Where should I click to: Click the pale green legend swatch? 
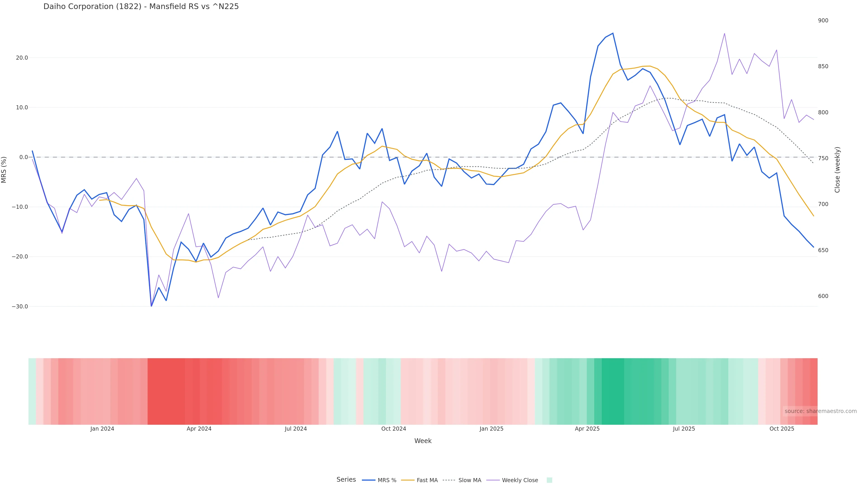(x=549, y=480)
